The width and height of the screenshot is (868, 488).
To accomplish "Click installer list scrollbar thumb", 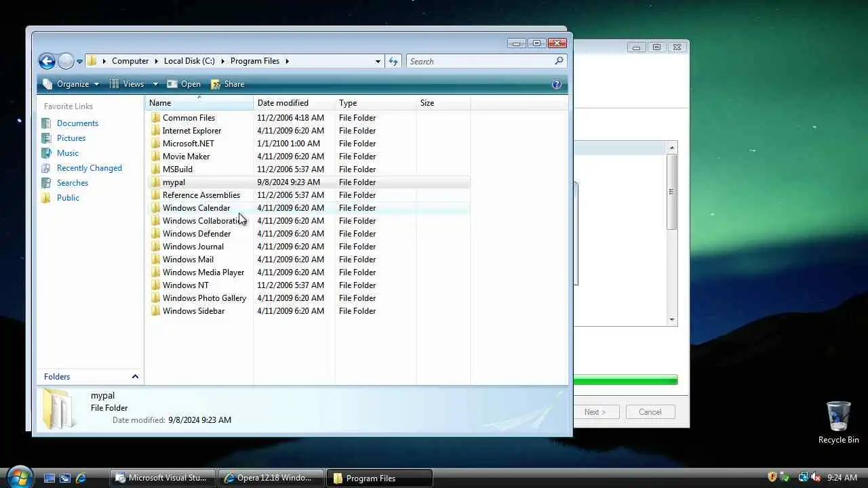I will 672,192.
